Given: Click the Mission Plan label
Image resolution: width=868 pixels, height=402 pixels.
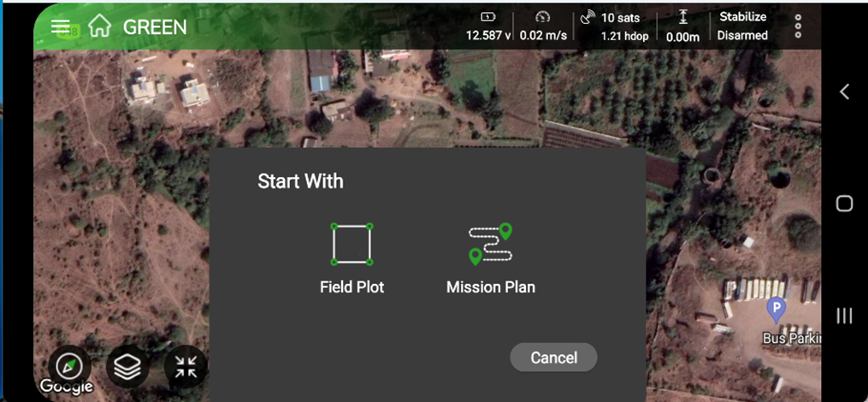Looking at the screenshot, I should 491,287.
